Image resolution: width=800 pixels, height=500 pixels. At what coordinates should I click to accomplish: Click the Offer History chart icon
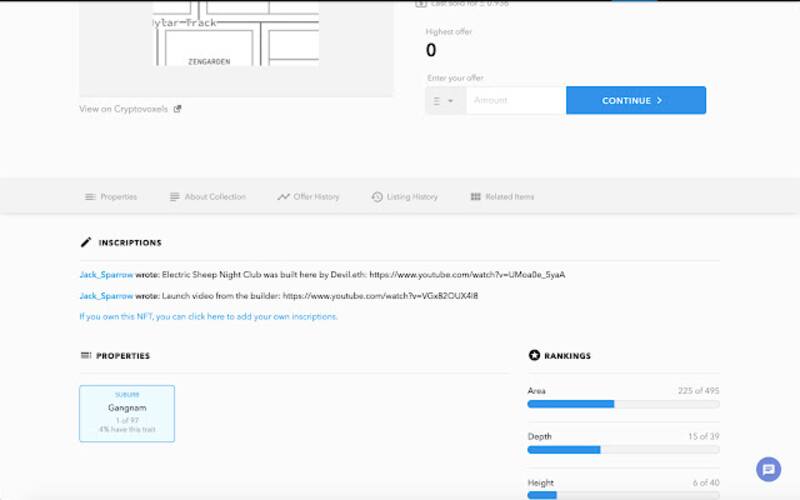[283, 197]
